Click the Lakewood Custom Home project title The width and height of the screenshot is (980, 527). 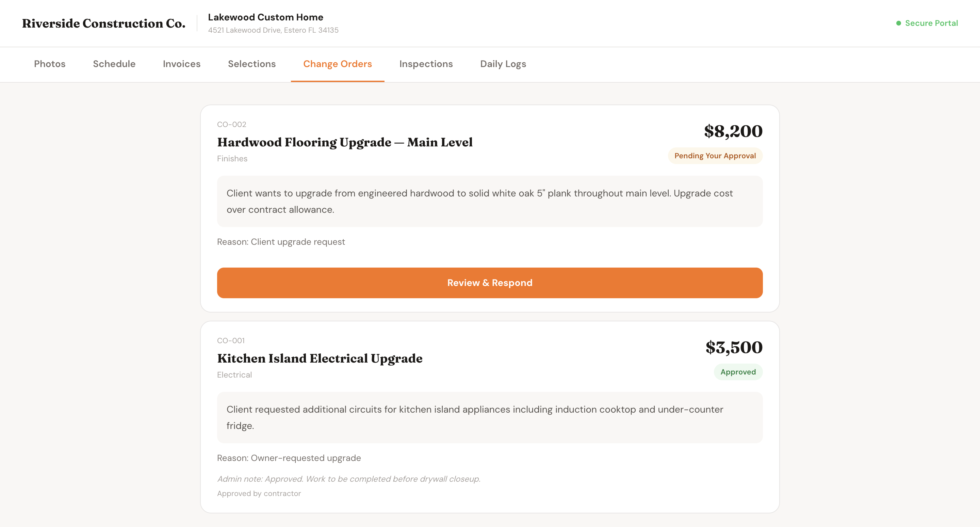(x=265, y=17)
